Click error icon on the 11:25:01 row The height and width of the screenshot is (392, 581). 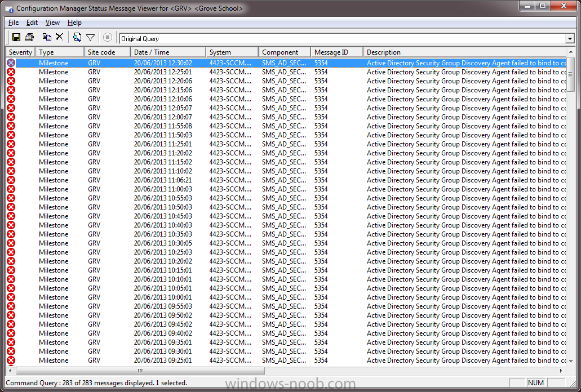point(11,144)
